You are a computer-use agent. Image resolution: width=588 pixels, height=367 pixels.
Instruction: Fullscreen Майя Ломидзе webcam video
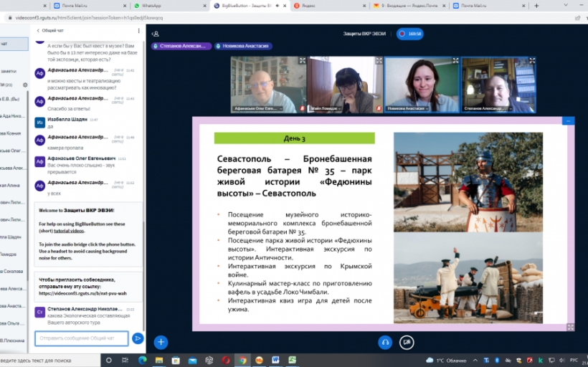(x=379, y=60)
